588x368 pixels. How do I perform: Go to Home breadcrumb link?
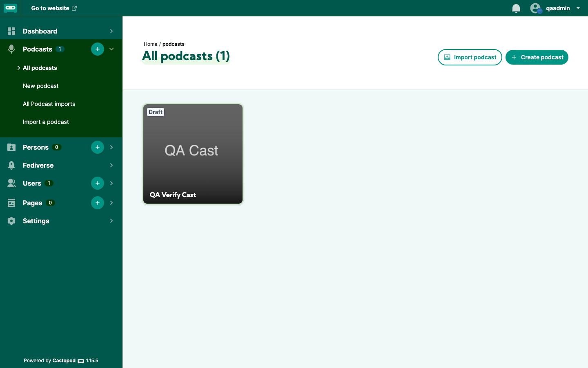point(150,44)
